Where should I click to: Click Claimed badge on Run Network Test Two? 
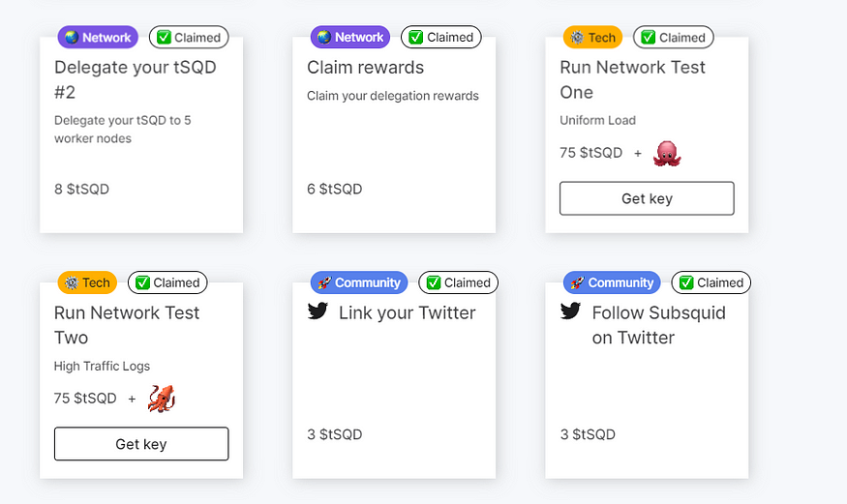[x=167, y=282]
